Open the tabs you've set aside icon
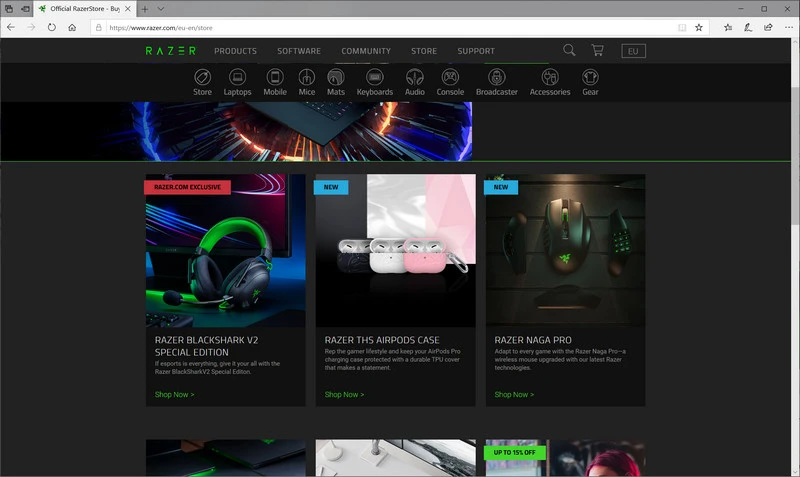 point(9,9)
